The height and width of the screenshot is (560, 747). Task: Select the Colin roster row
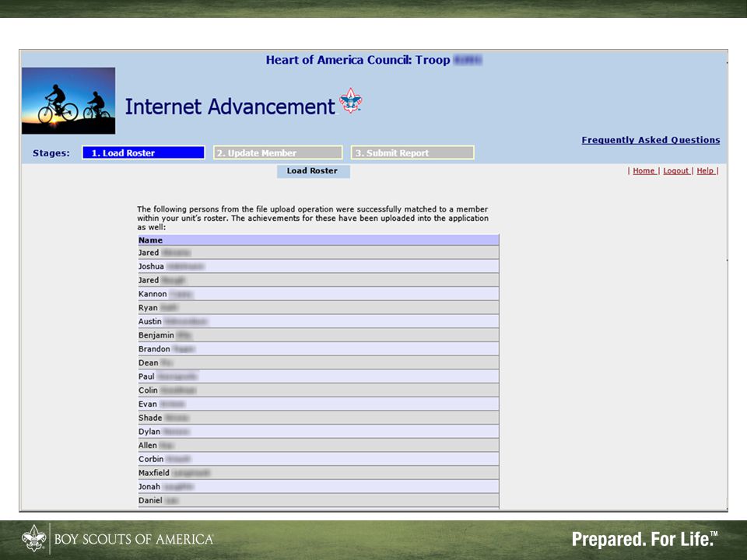[318, 390]
